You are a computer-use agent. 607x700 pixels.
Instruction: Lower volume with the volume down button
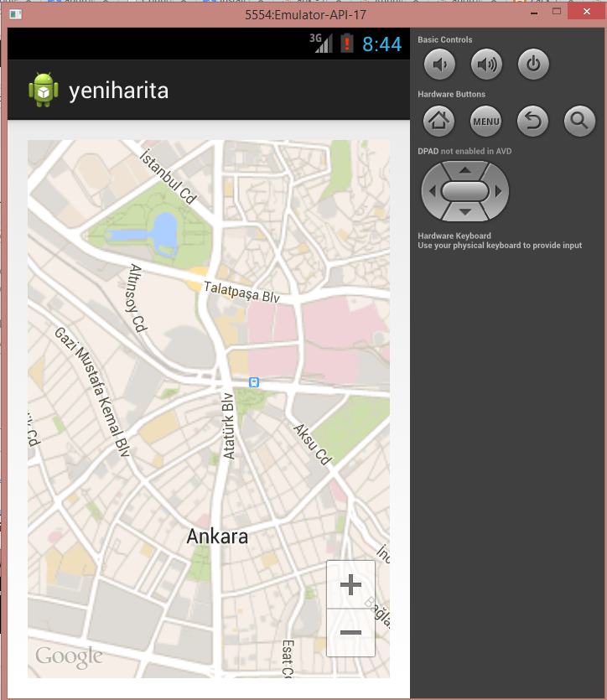click(x=439, y=65)
